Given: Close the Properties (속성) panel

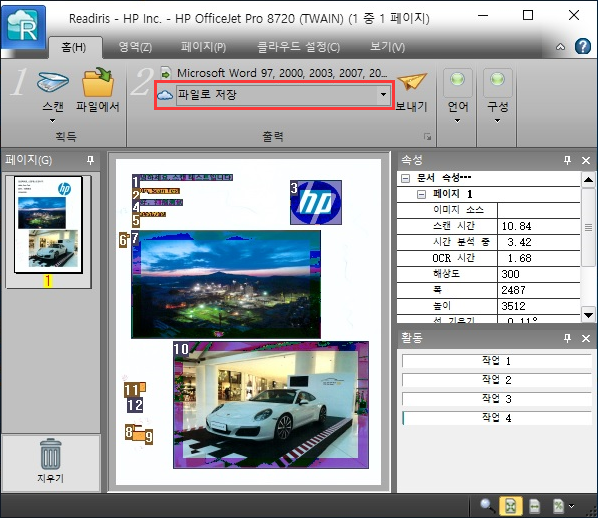Looking at the screenshot, I should pyautogui.click(x=586, y=161).
